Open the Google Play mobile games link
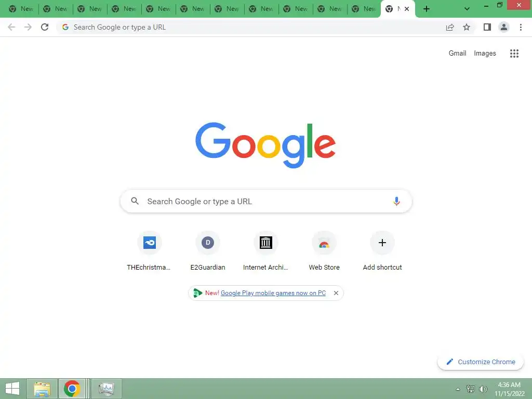This screenshot has width=532, height=399. pos(273,293)
